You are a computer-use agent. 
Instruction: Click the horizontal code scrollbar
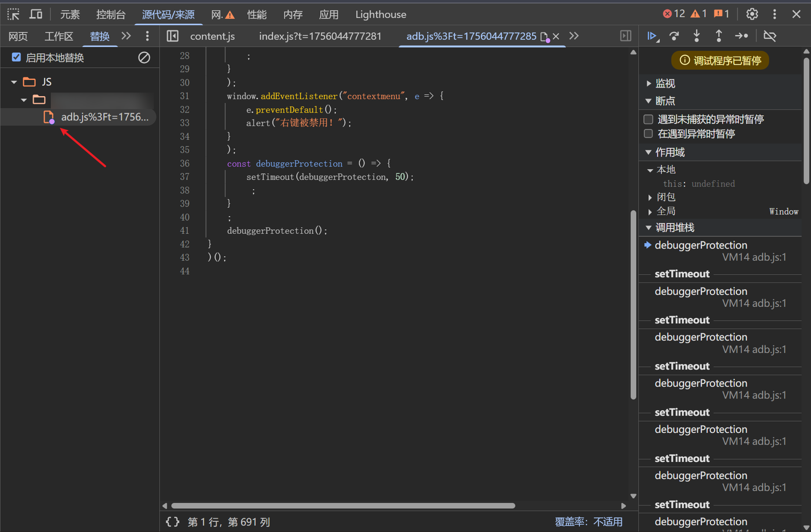343,505
